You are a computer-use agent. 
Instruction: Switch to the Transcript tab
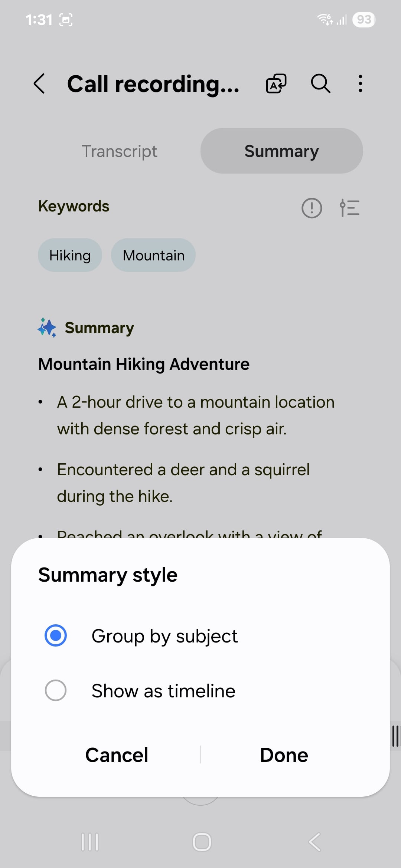pos(119,151)
